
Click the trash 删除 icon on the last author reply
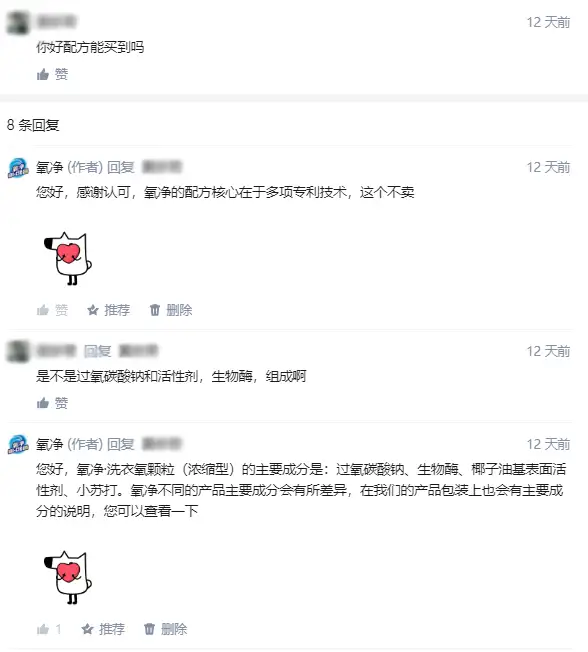(x=166, y=629)
